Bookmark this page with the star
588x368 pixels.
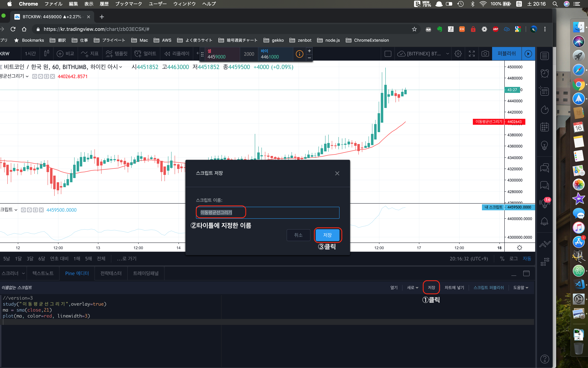pos(414,29)
